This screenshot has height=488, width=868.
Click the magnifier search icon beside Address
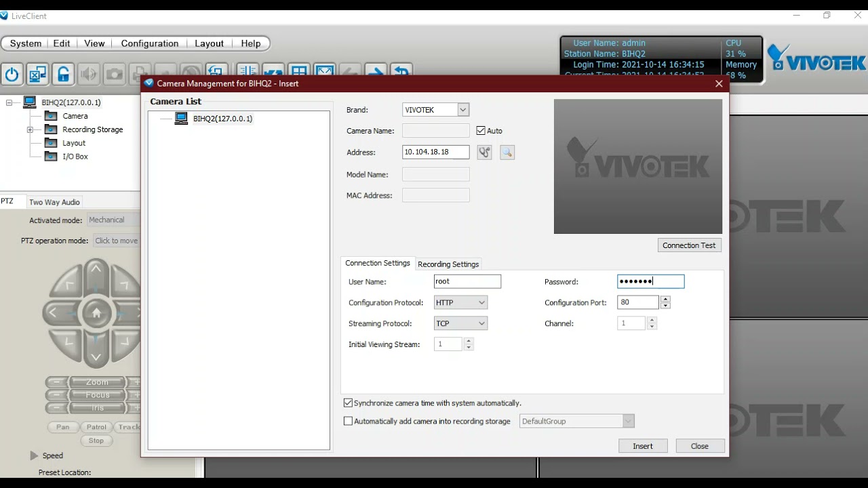click(507, 152)
